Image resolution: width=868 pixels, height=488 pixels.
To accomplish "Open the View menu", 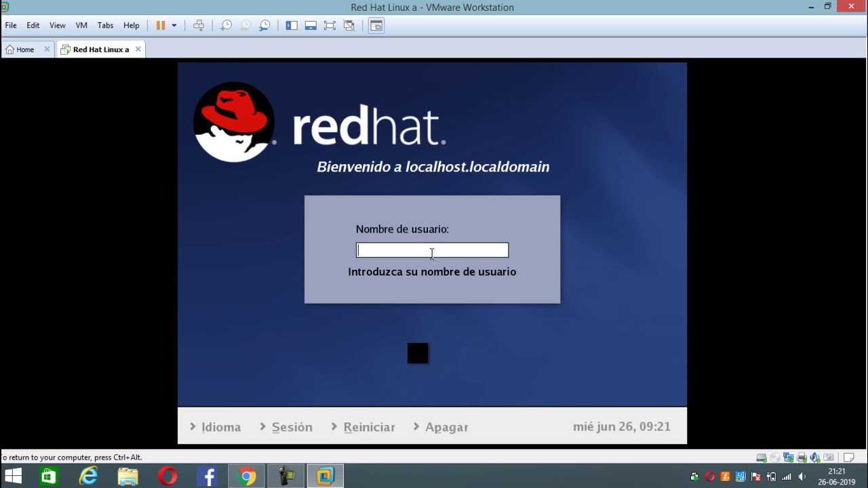I will pyautogui.click(x=57, y=25).
